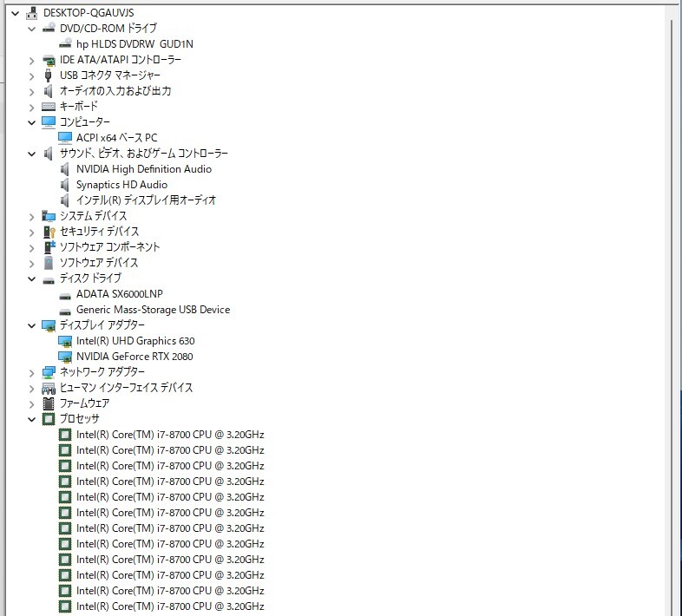Click the ネットワーク アダプター network icon

click(49, 372)
